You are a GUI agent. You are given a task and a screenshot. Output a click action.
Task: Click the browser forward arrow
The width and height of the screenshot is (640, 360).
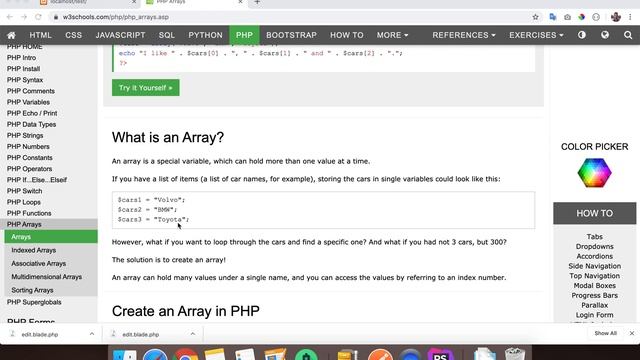pyautogui.click(x=24, y=17)
